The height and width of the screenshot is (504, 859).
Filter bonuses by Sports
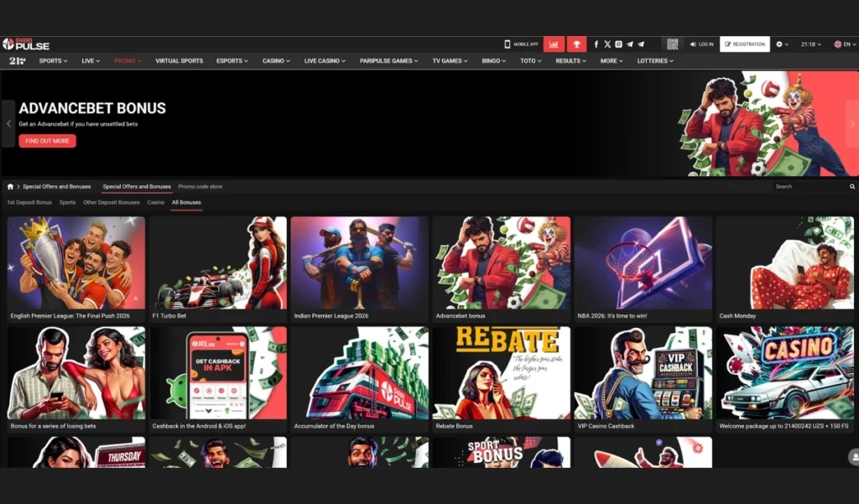tap(67, 203)
